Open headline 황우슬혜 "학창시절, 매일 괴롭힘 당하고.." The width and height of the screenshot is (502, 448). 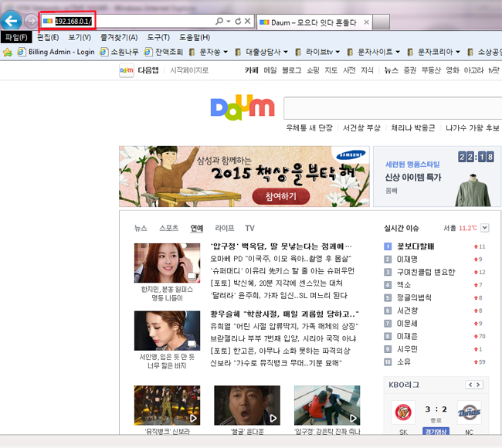click(x=284, y=314)
